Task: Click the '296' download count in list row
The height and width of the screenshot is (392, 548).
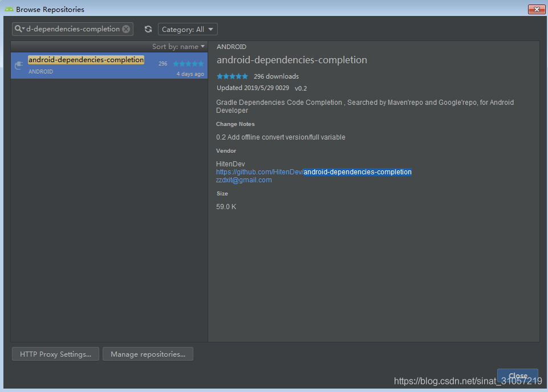Action: (x=163, y=64)
